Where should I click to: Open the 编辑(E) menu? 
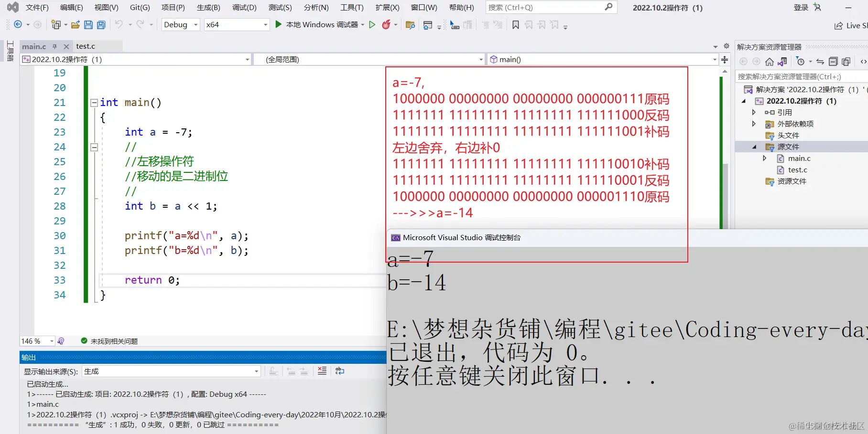(72, 8)
